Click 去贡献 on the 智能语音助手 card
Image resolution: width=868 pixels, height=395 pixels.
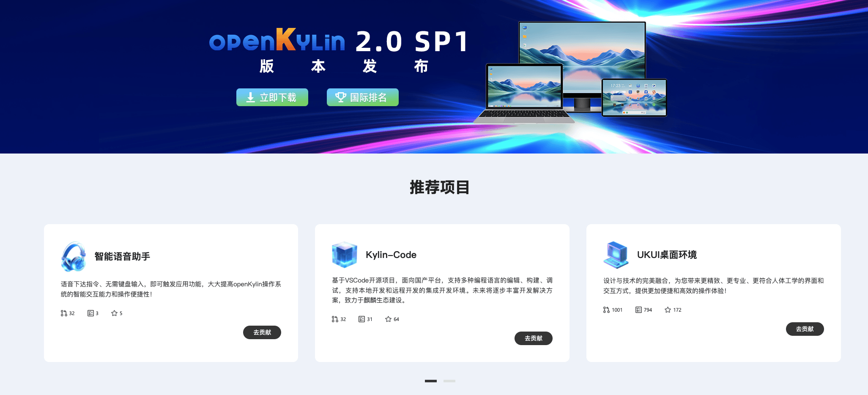point(262,332)
